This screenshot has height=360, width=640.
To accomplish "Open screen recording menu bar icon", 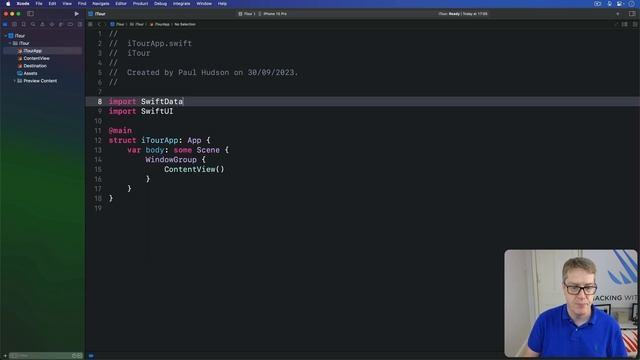I will (x=597, y=4).
